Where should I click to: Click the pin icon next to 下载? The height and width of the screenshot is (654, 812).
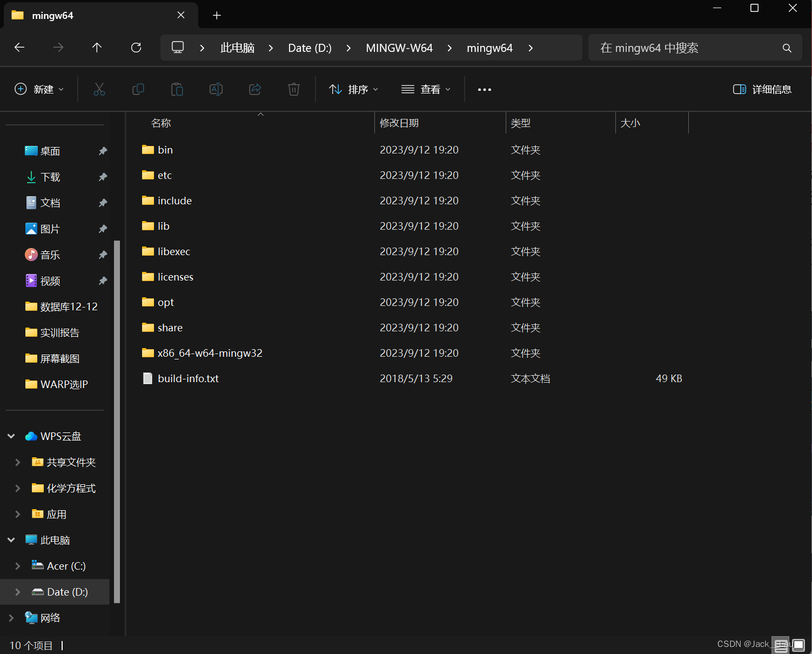tap(103, 177)
